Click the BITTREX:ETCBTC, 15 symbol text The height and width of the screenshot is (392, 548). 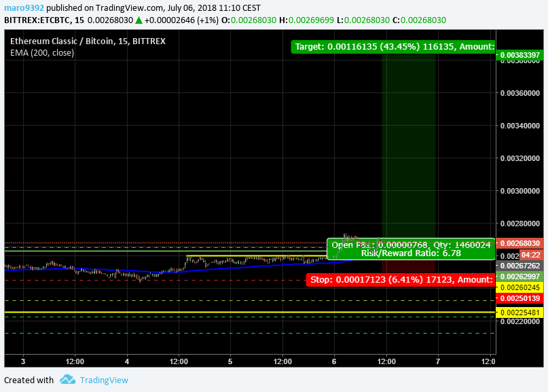click(44, 20)
